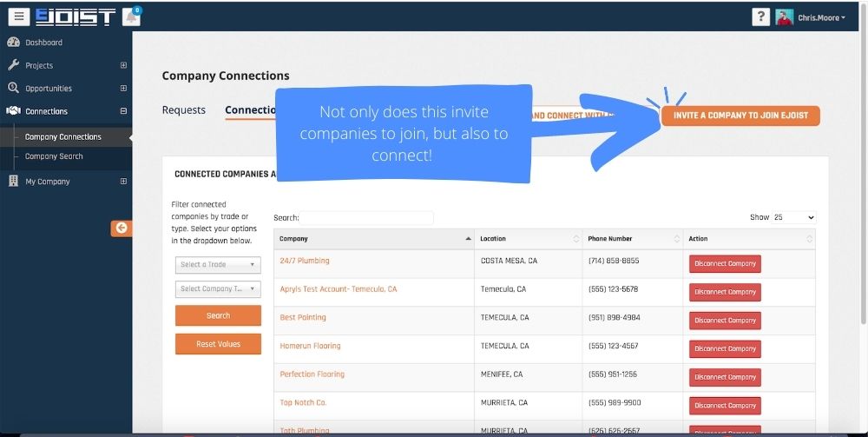
Task: Open Best Painting company link
Action: (x=303, y=317)
